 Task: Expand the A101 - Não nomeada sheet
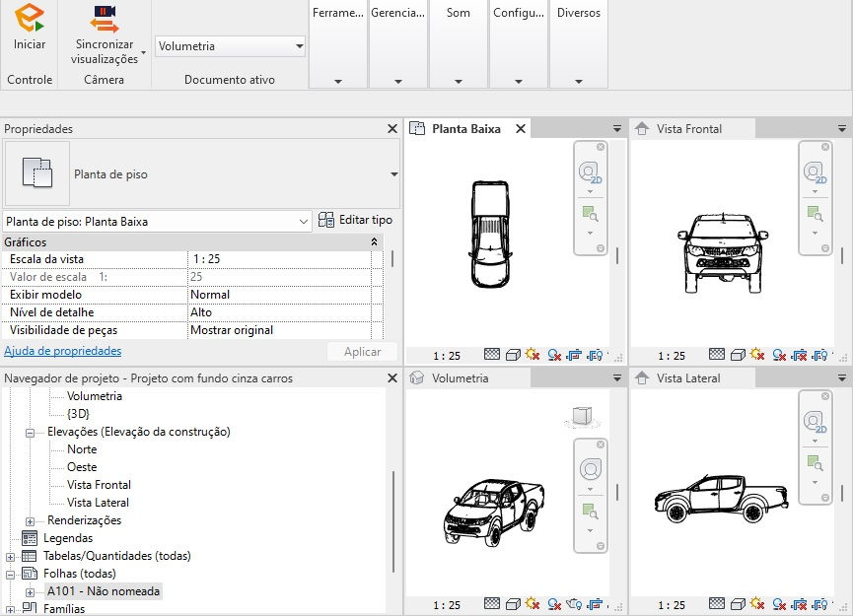(x=30, y=592)
